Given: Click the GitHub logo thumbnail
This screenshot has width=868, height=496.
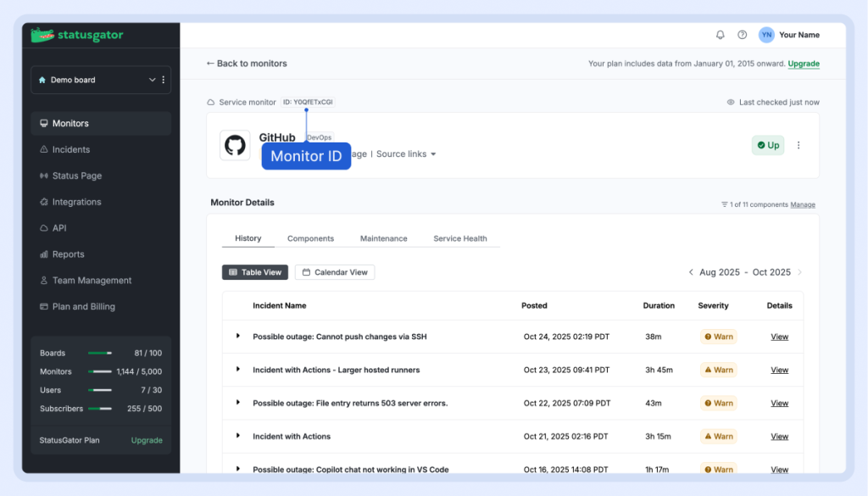Looking at the screenshot, I should [x=235, y=145].
